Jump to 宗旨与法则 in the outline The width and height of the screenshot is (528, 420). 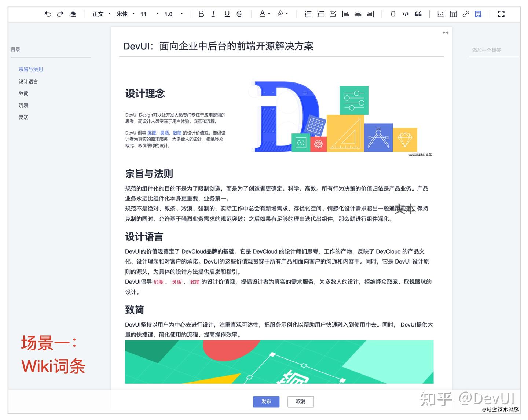(31, 69)
